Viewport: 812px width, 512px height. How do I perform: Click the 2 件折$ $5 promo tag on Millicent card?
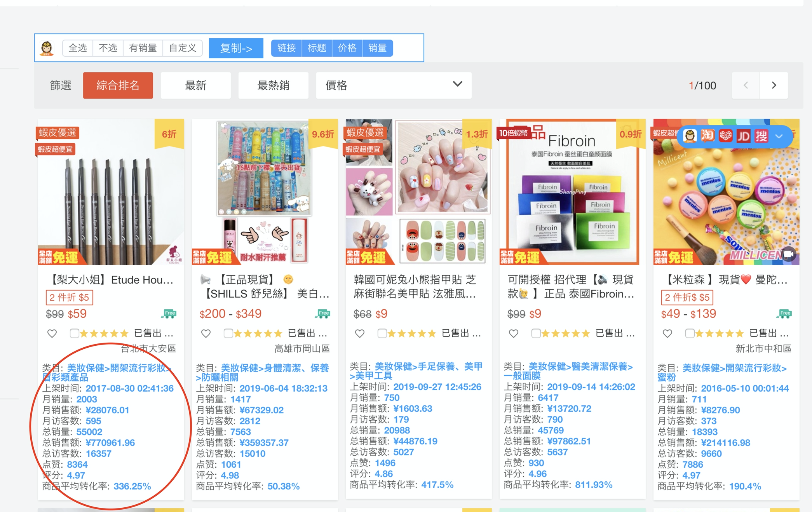(x=687, y=298)
